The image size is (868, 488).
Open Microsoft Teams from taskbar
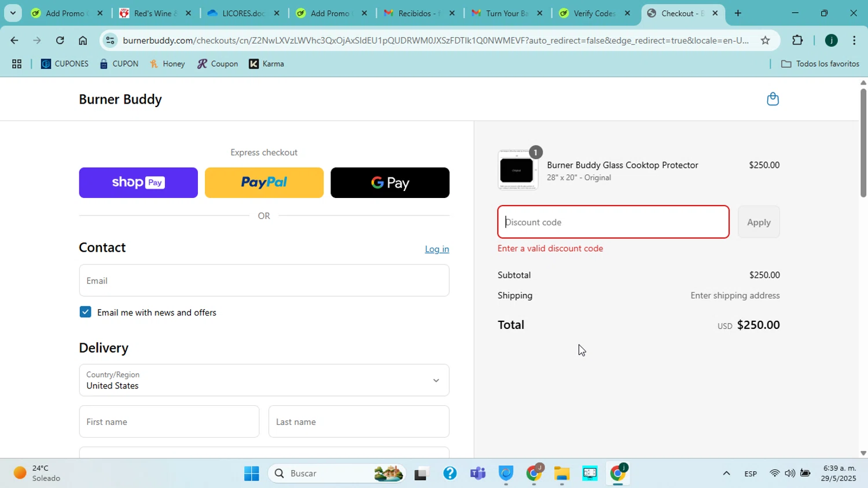pos(478,474)
